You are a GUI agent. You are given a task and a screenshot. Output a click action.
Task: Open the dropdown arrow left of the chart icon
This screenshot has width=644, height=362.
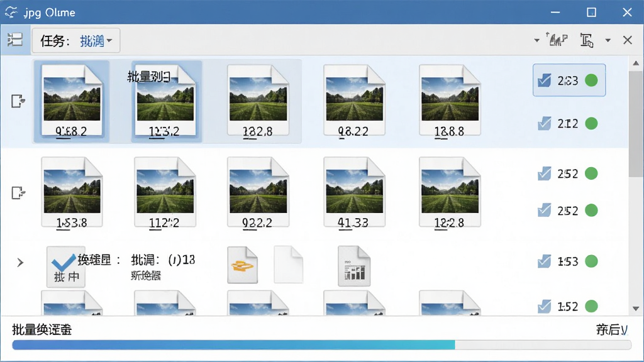537,40
